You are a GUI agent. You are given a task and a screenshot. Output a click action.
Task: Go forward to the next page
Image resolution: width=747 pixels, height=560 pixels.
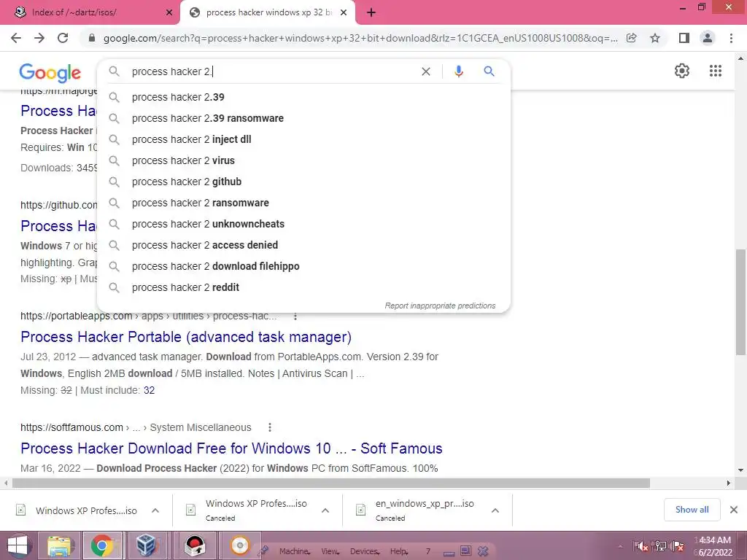coord(39,38)
